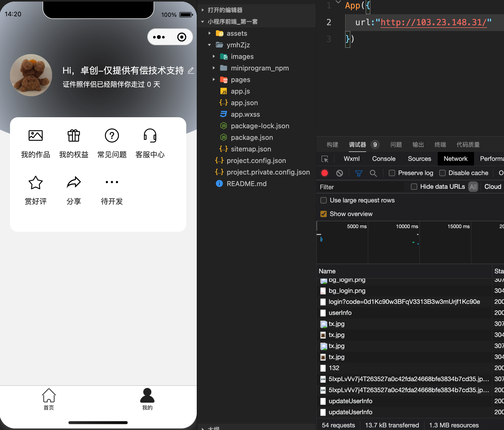
Task: Switch to the Wxml tab
Action: (x=352, y=159)
